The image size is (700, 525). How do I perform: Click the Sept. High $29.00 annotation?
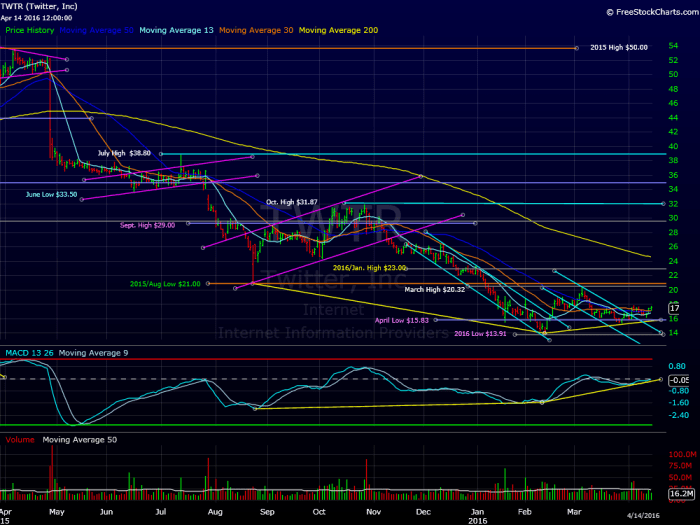point(147,225)
